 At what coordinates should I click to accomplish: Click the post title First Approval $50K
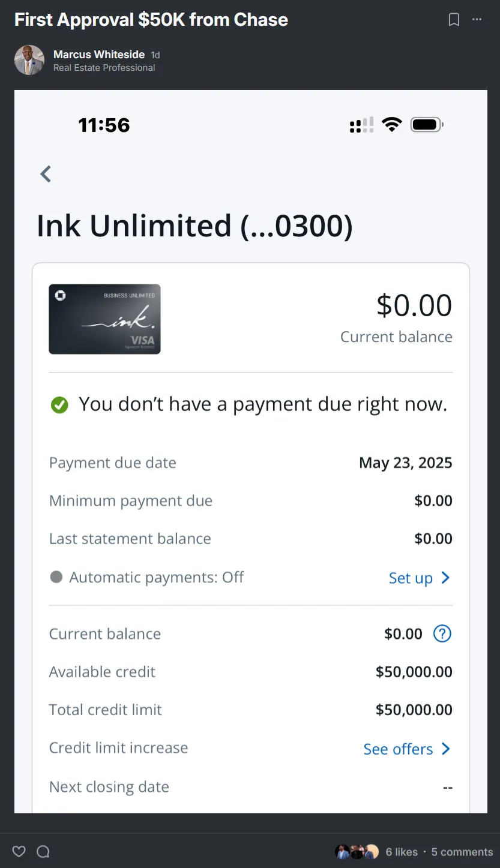click(x=151, y=20)
